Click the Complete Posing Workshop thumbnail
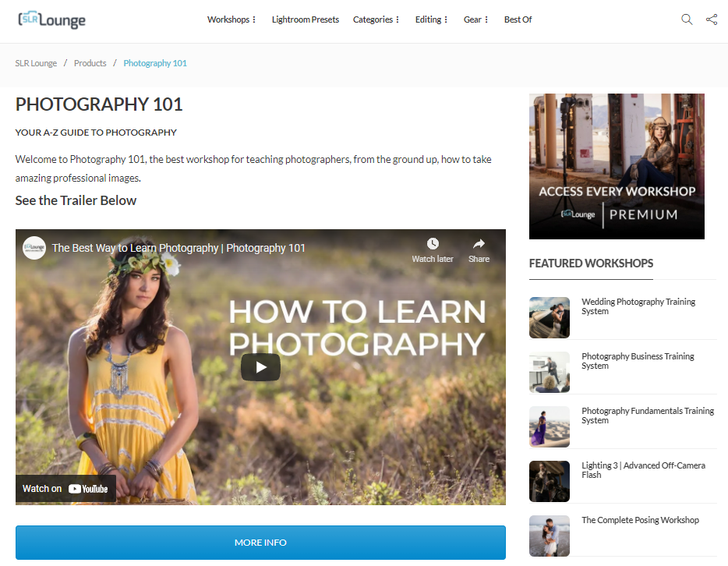 click(550, 536)
